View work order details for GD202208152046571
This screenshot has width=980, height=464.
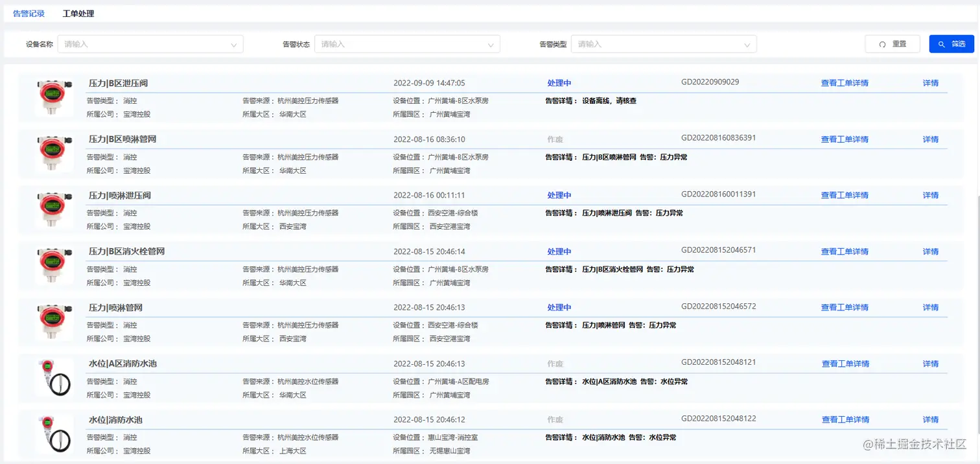(845, 251)
